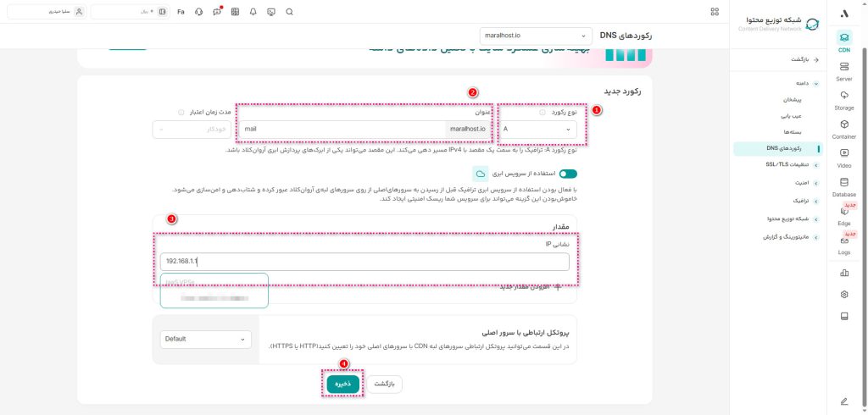Select Logs in the product rail
868x415 pixels.
coord(844,245)
